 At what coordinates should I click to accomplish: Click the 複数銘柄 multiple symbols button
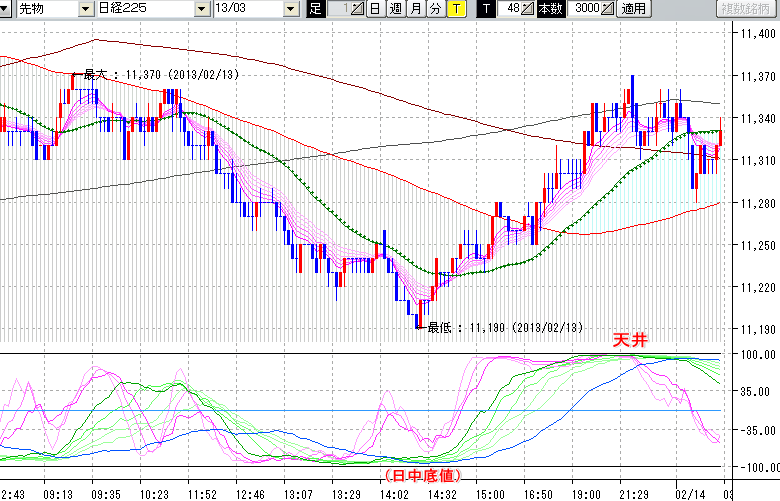click(x=745, y=9)
